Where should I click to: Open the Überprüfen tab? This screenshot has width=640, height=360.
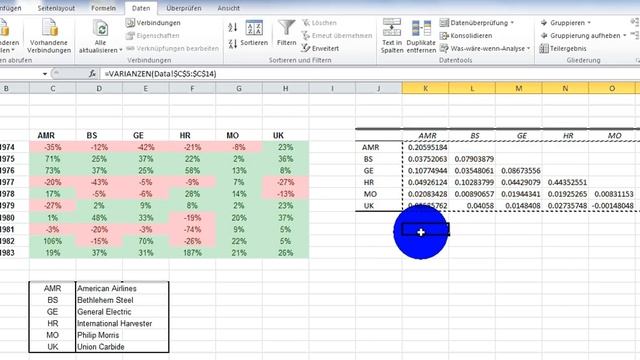pos(184,8)
